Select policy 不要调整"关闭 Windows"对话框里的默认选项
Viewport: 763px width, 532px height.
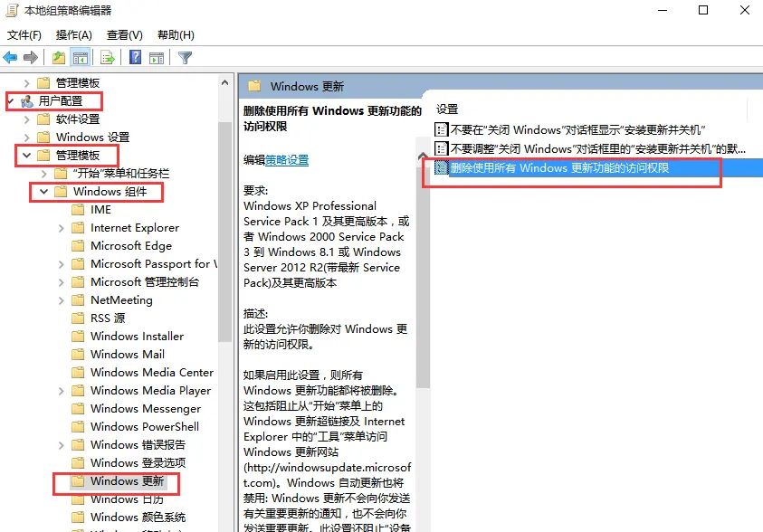click(x=597, y=148)
